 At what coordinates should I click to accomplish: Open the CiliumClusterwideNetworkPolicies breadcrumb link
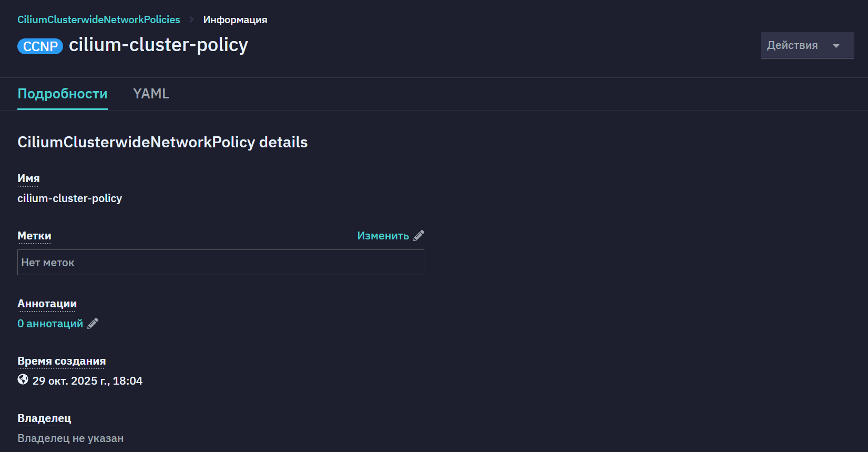[x=99, y=19]
